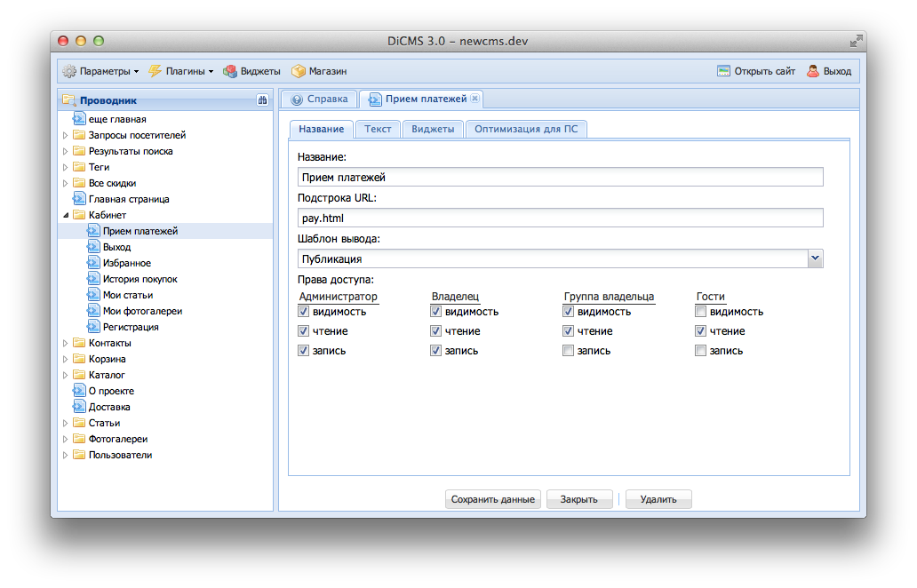Click the Выход user icon in toolbar
The width and height of the screenshot is (917, 588).
[x=813, y=71]
